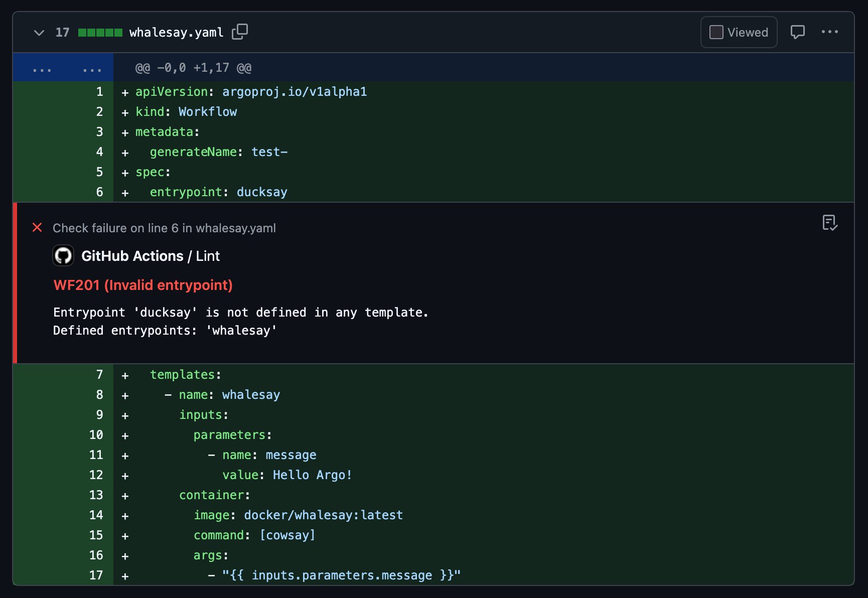Select line number 4
Image resolution: width=868 pixels, height=598 pixels.
click(x=99, y=152)
